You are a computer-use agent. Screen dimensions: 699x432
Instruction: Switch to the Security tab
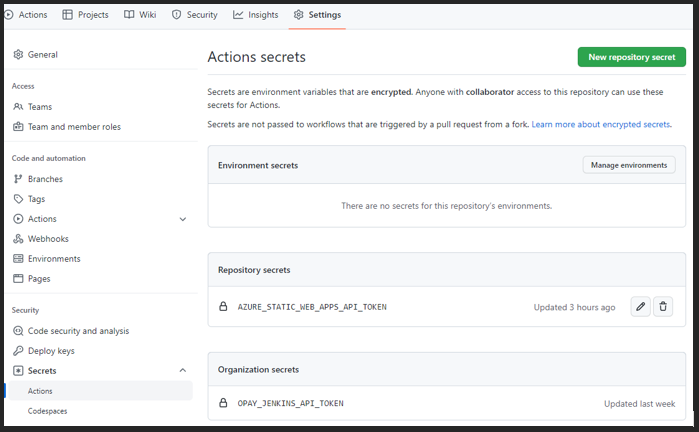(194, 15)
